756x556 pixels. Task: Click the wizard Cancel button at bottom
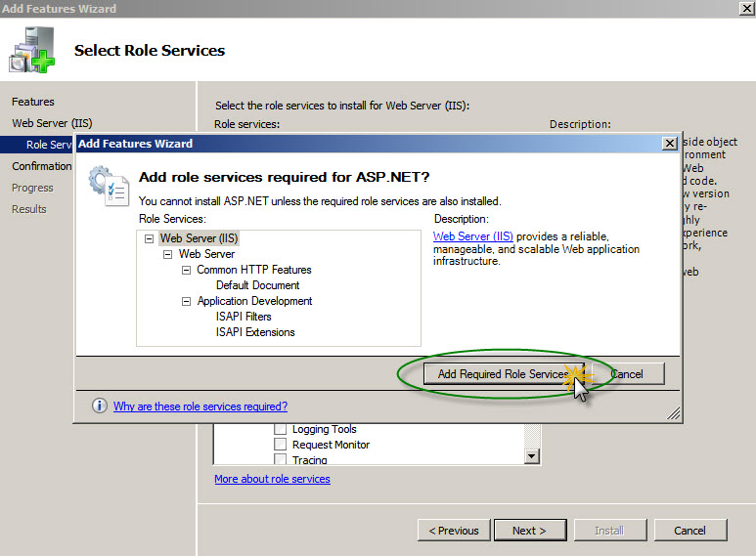[x=689, y=531]
